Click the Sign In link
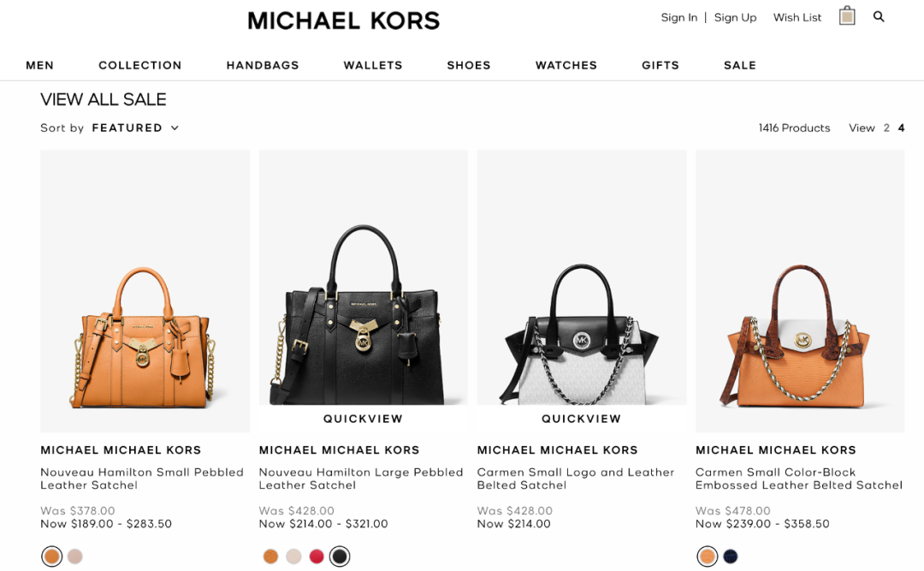This screenshot has width=924, height=571. (x=678, y=18)
